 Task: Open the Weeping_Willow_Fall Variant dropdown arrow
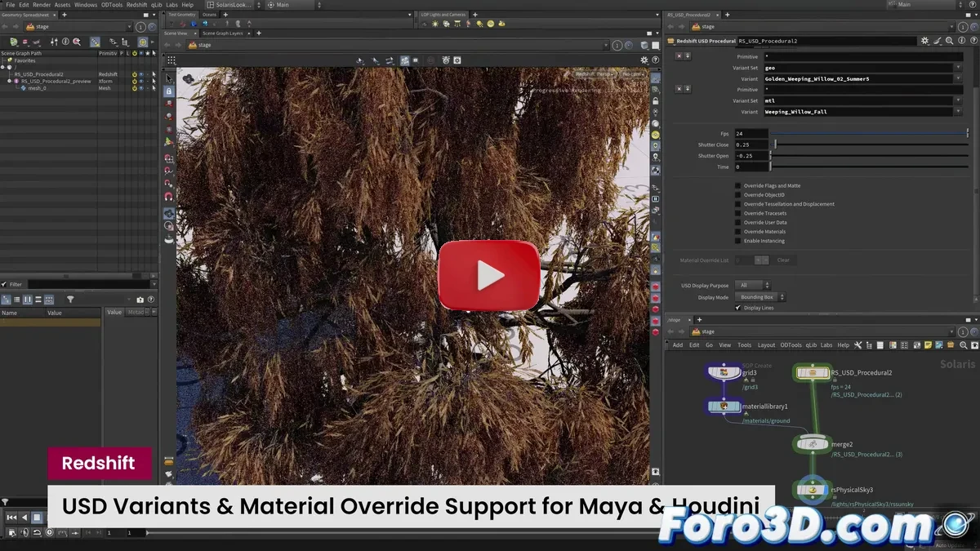(x=959, y=111)
